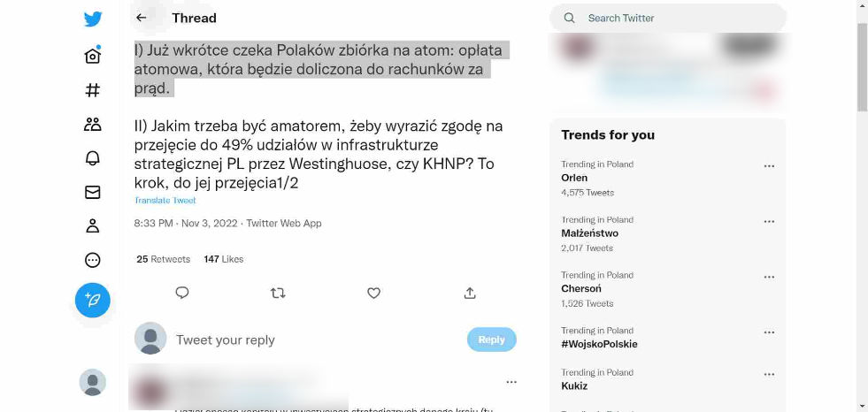Open Notifications bell icon
The image size is (868, 412).
[x=92, y=158]
